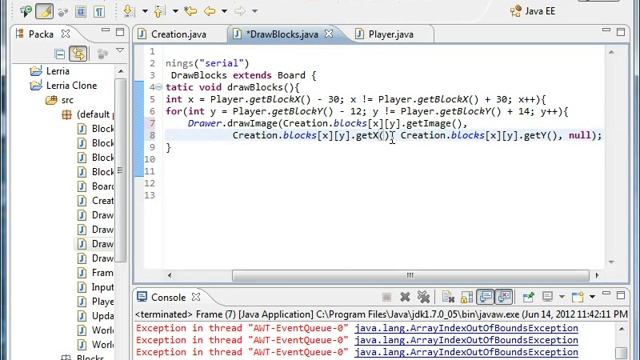Click editor horizontal scroll left arrow

169,276
